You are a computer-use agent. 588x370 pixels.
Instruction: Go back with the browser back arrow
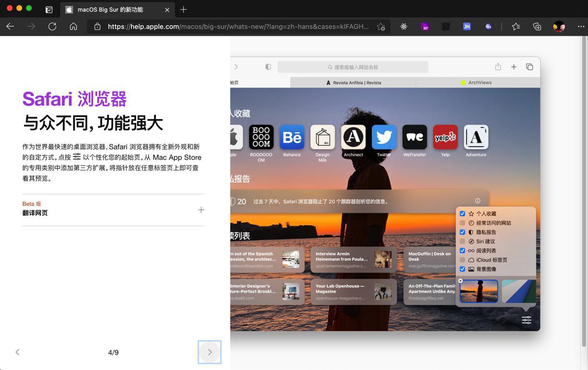pos(10,27)
